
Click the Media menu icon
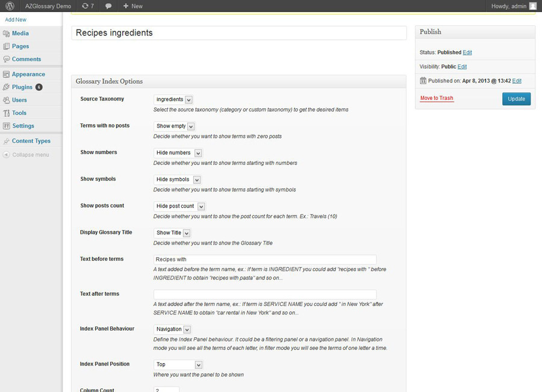point(7,34)
